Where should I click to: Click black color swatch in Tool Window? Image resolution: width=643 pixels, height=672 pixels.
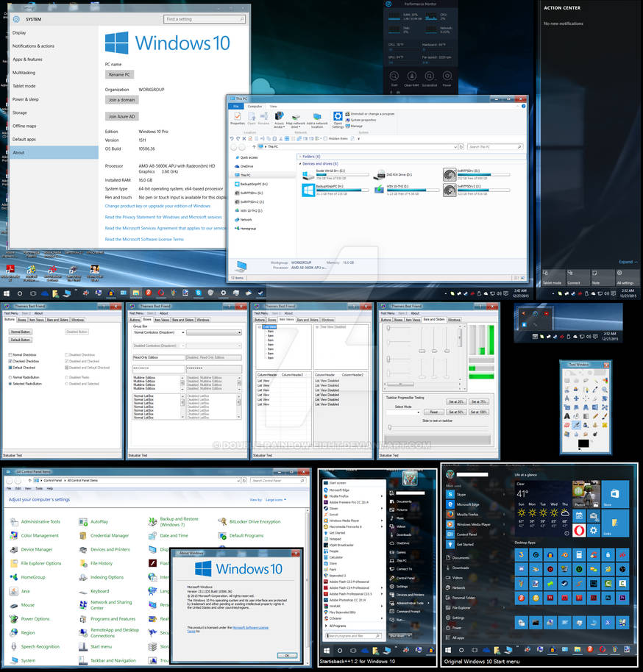coord(583,443)
